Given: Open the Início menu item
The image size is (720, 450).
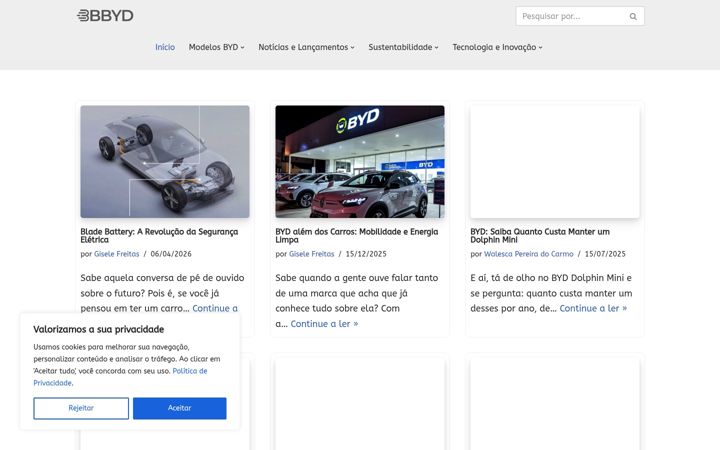Looking at the screenshot, I should click(165, 47).
